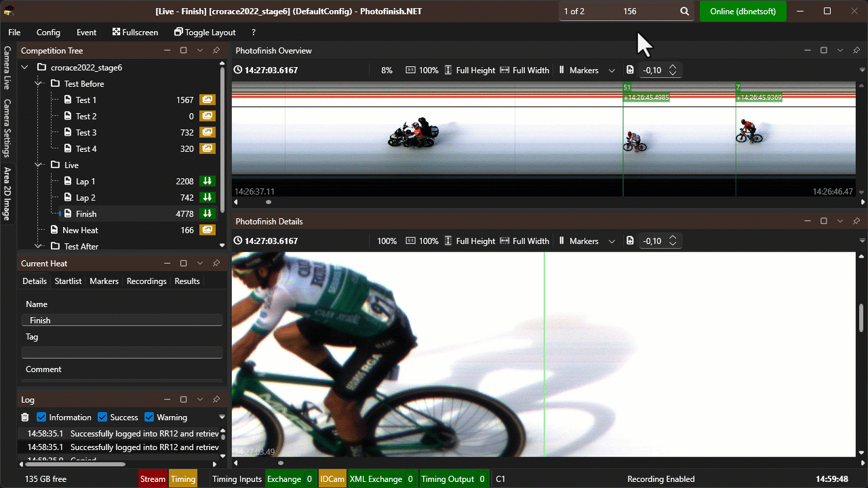Pin the Log panel
The image size is (868, 488).
(216, 400)
